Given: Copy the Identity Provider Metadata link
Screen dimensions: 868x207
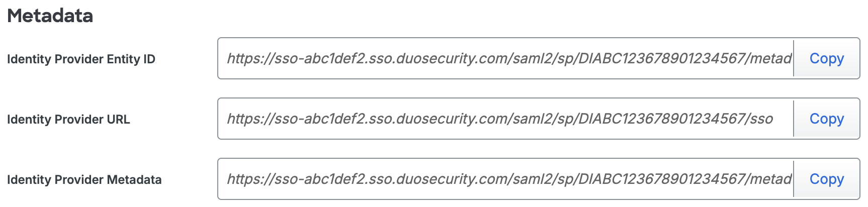Looking at the screenshot, I should [x=826, y=179].
